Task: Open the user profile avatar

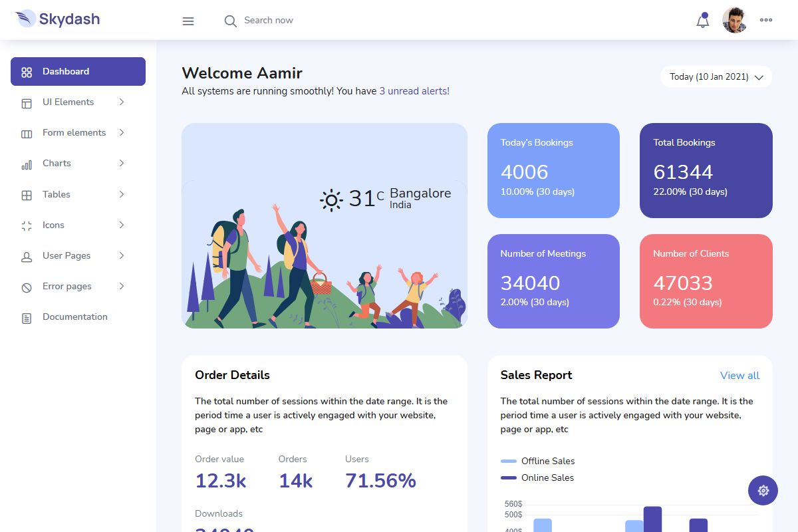Action: pos(735,20)
